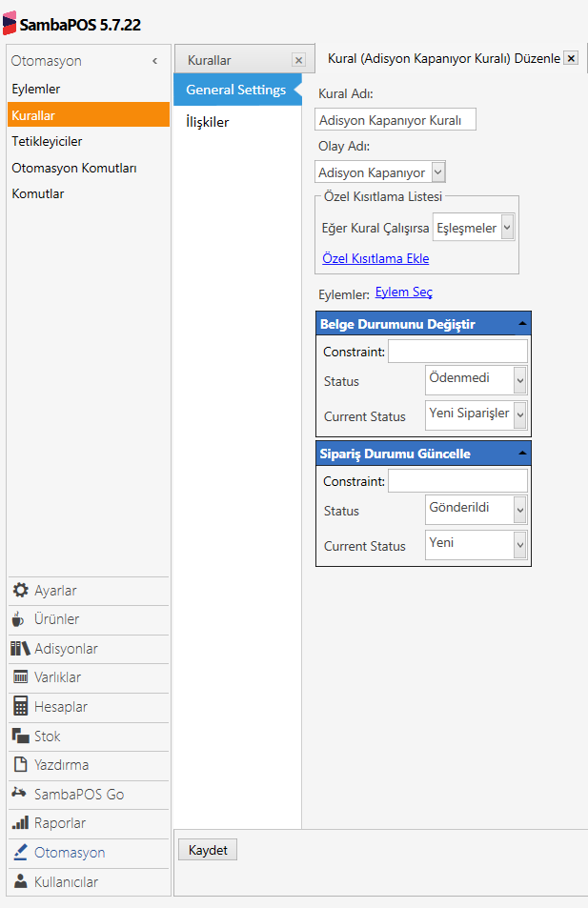This screenshot has height=908, width=588.
Task: Click the Adisyonlar books icon
Action: point(20,649)
